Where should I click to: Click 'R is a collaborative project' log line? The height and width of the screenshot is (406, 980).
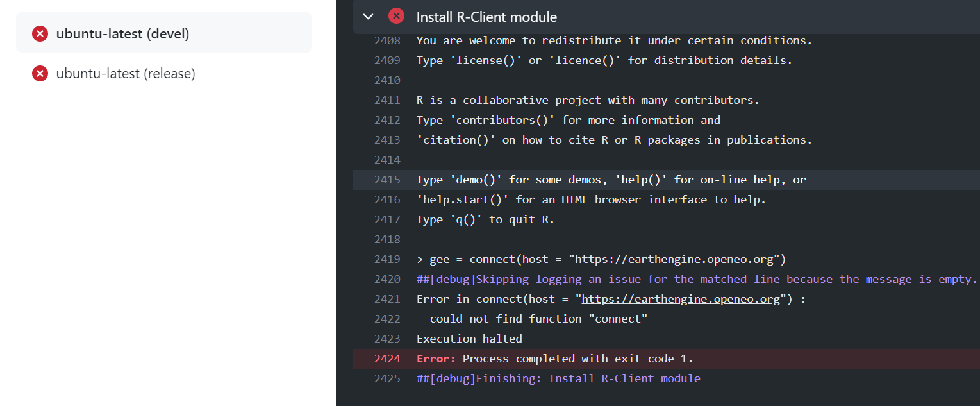tap(588, 100)
